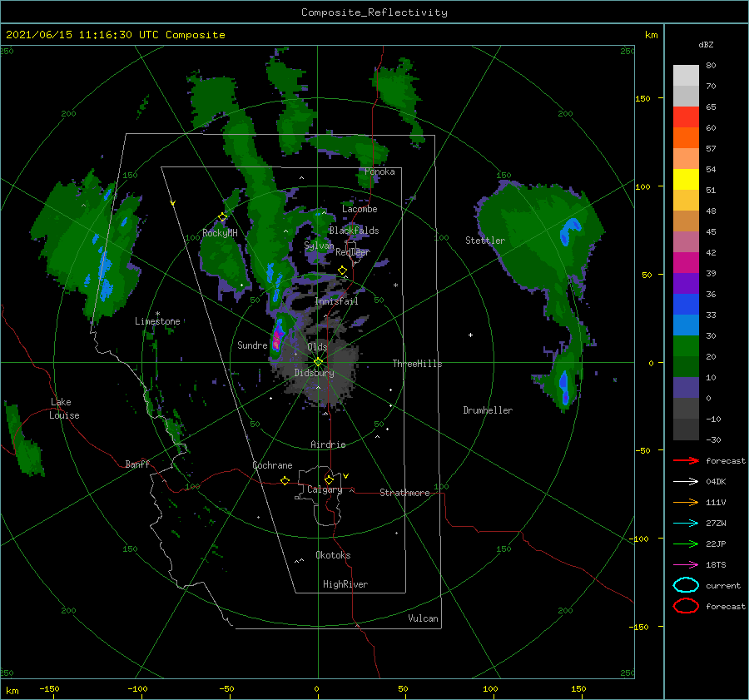Click the Okotoks town label
This screenshot has width=749, height=700.
[333, 555]
